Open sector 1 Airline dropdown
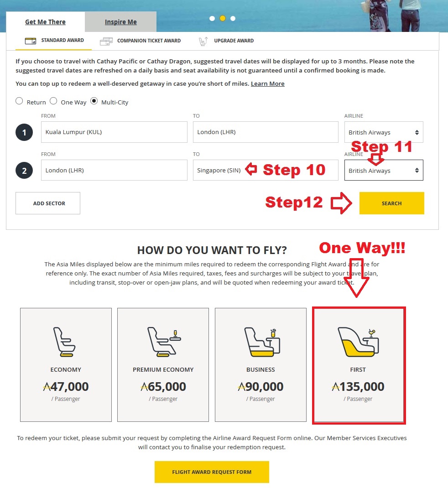The width and height of the screenshot is (448, 488). [x=384, y=132]
